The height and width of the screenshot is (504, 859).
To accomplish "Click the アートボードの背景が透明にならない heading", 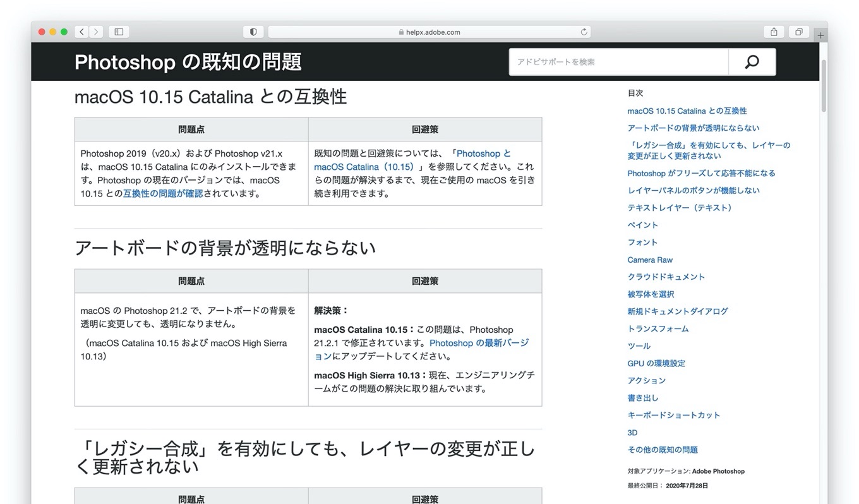I will click(225, 248).
